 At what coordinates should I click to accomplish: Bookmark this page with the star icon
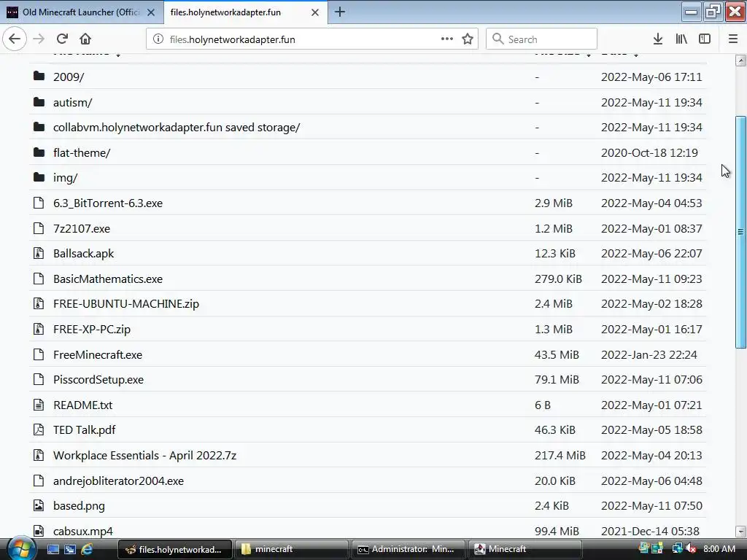click(468, 39)
